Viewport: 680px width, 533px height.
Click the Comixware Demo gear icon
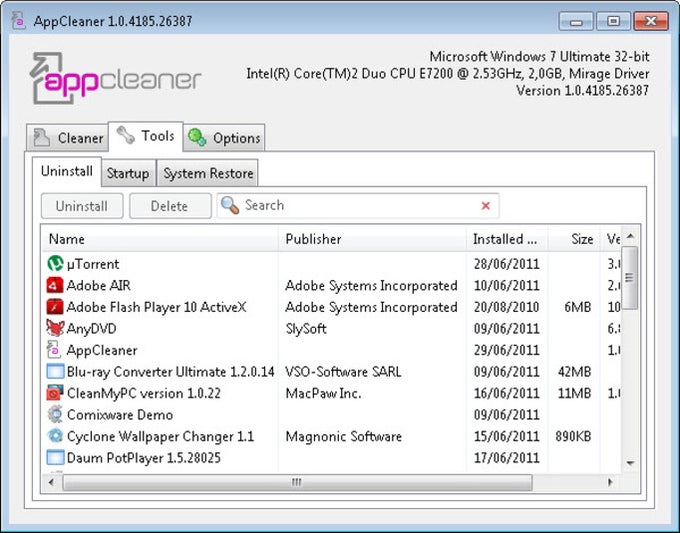tap(55, 415)
